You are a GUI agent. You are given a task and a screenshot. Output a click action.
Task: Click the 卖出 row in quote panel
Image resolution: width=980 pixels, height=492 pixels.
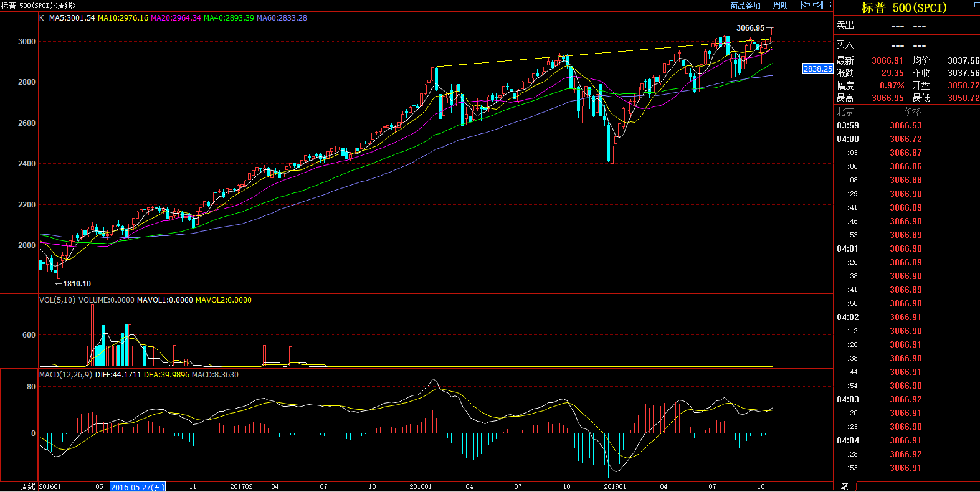(x=906, y=26)
